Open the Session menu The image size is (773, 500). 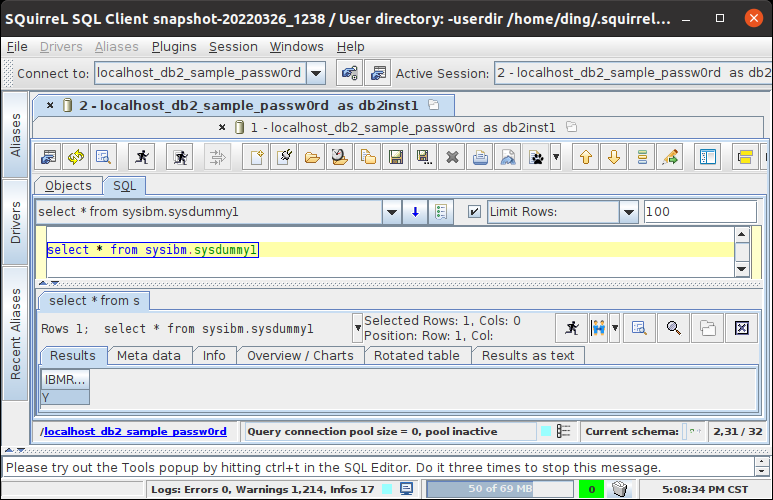233,47
